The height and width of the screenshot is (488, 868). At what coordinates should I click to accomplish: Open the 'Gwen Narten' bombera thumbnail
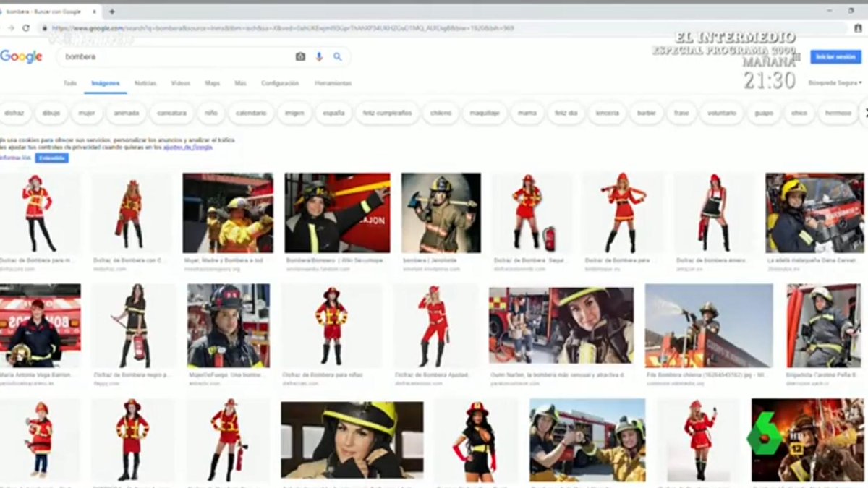[561, 325]
